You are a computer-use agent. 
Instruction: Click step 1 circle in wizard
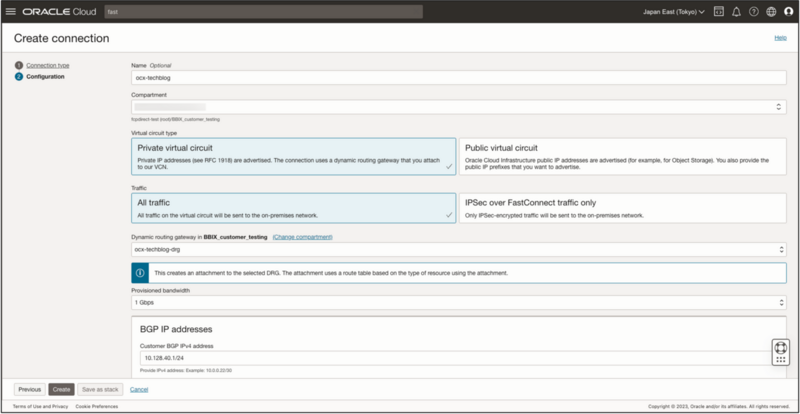(19, 65)
